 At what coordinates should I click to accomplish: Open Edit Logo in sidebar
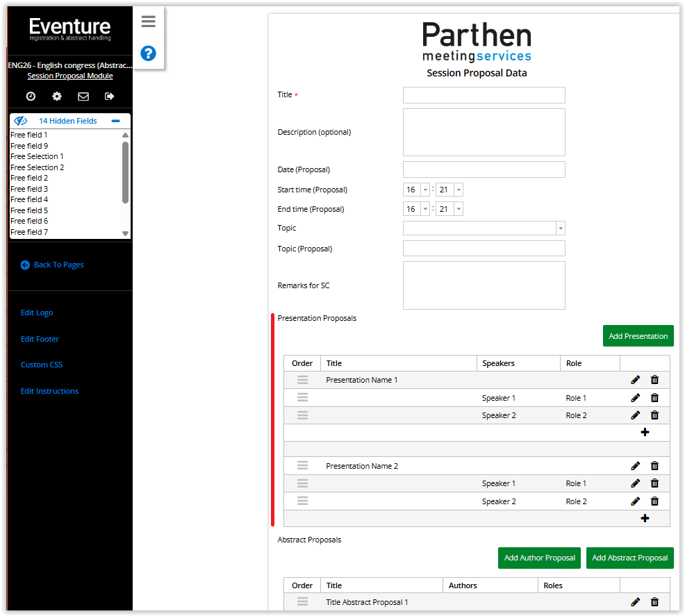37,313
